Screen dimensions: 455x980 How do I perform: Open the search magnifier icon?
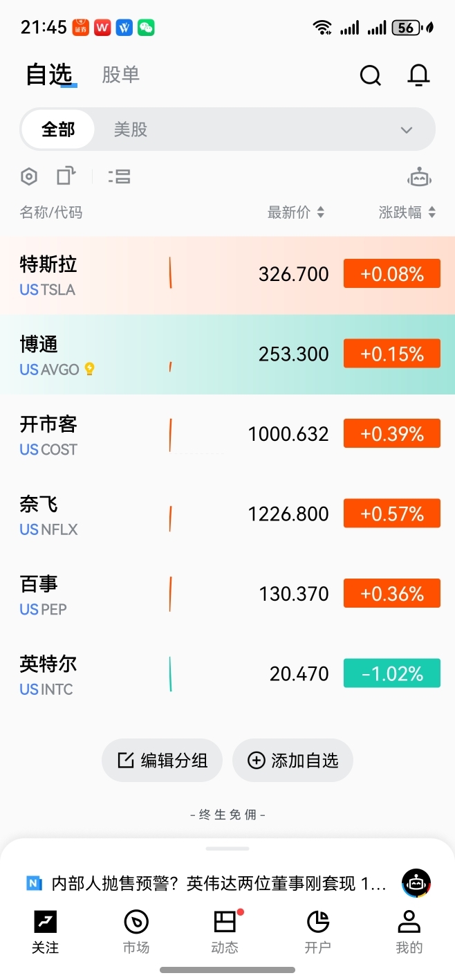371,75
